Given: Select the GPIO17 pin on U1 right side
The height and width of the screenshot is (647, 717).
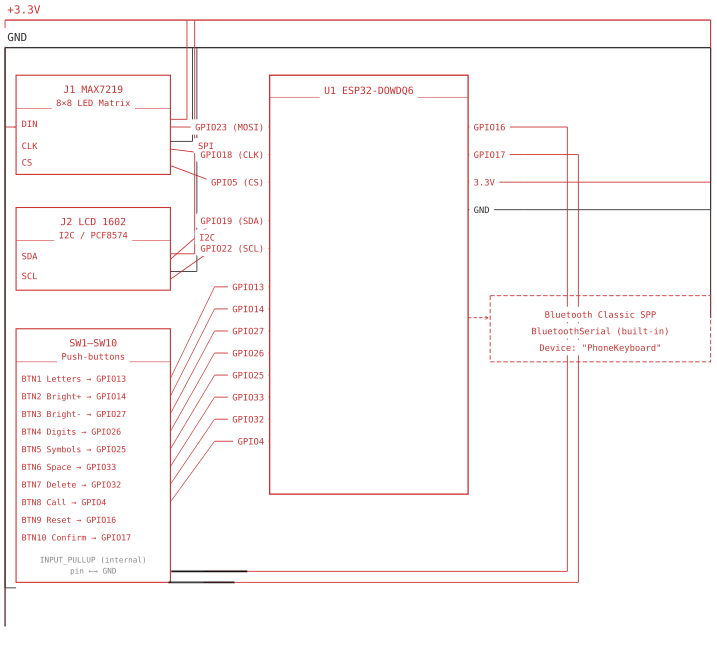Looking at the screenshot, I should [x=489, y=155].
